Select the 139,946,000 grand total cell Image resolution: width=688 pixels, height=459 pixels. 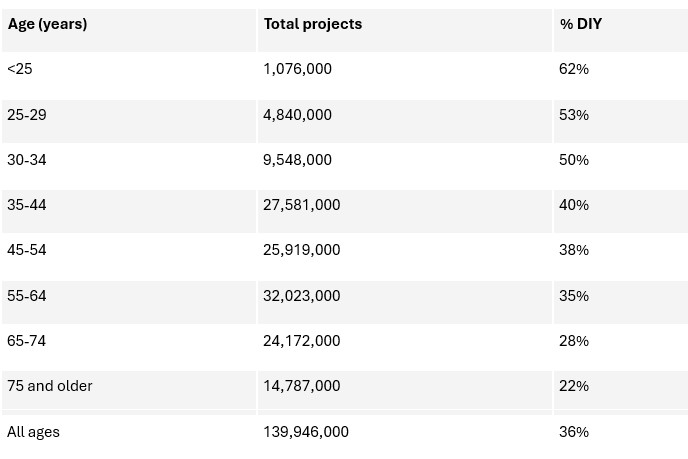(306, 432)
